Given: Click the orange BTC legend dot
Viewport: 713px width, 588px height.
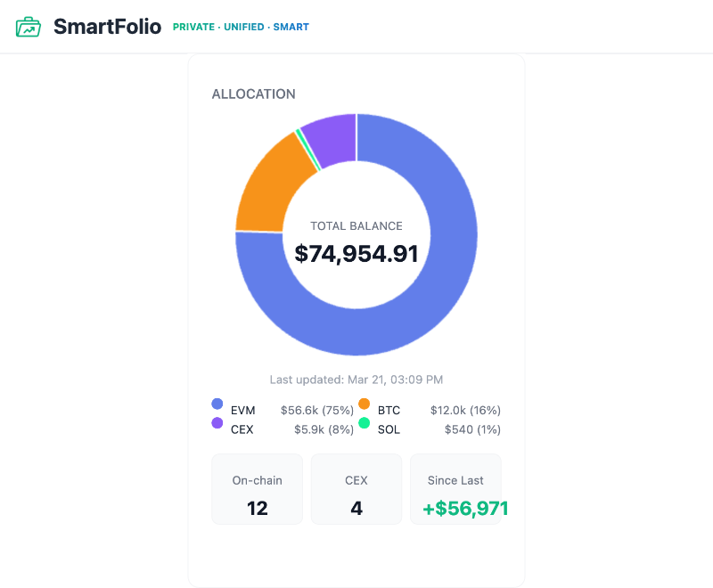Looking at the screenshot, I should (364, 404).
